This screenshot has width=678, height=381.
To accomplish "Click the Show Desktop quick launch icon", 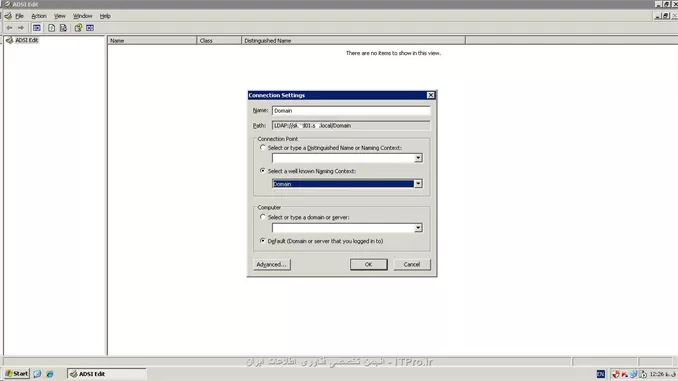I will 37,374.
